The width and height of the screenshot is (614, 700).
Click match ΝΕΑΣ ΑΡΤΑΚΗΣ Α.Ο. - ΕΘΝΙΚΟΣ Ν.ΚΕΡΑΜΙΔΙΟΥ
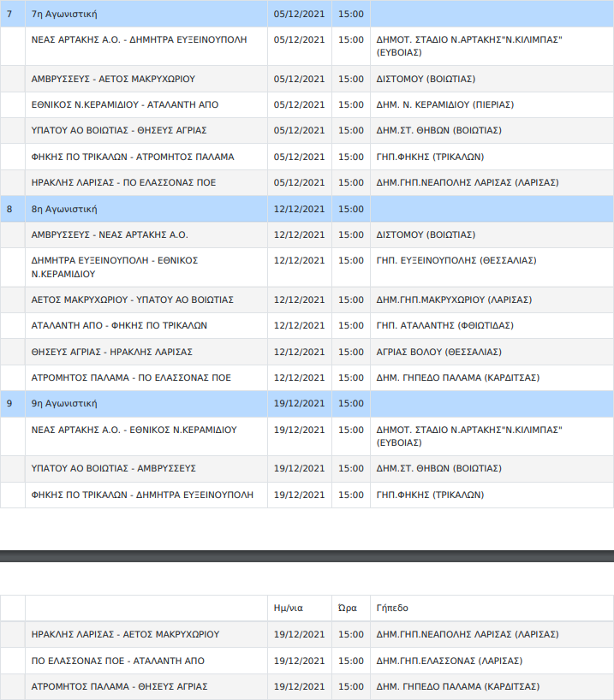134,430
